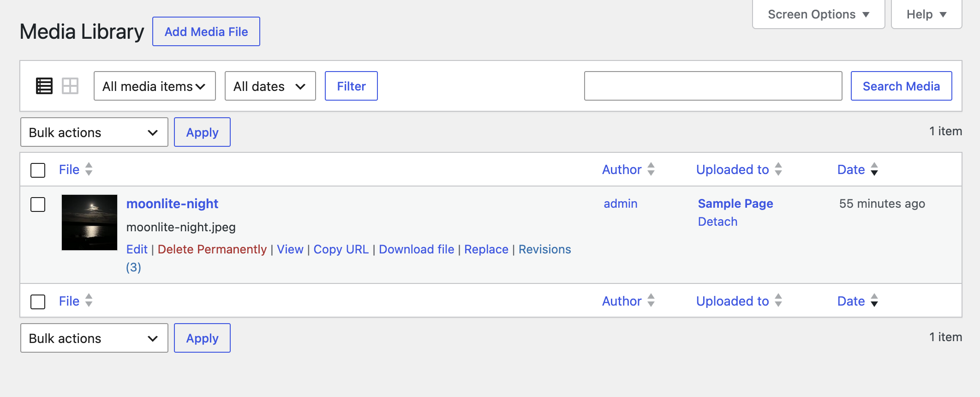The width and height of the screenshot is (980, 397).
Task: Click footer Author column sort arrows
Action: [651, 301]
